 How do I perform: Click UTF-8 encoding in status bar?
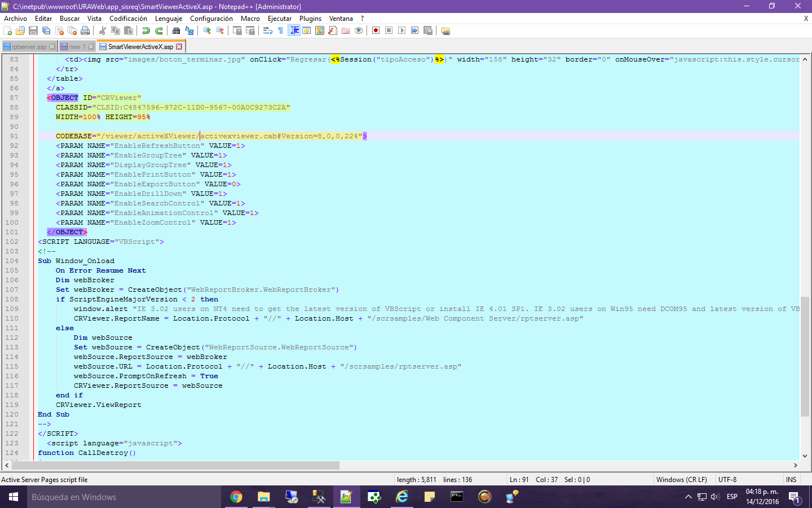pos(727,480)
